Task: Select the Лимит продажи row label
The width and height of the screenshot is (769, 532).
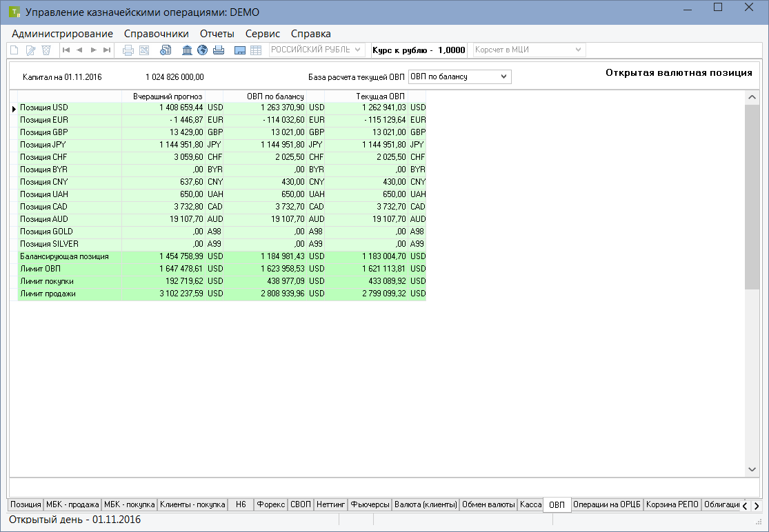Action: tap(48, 294)
